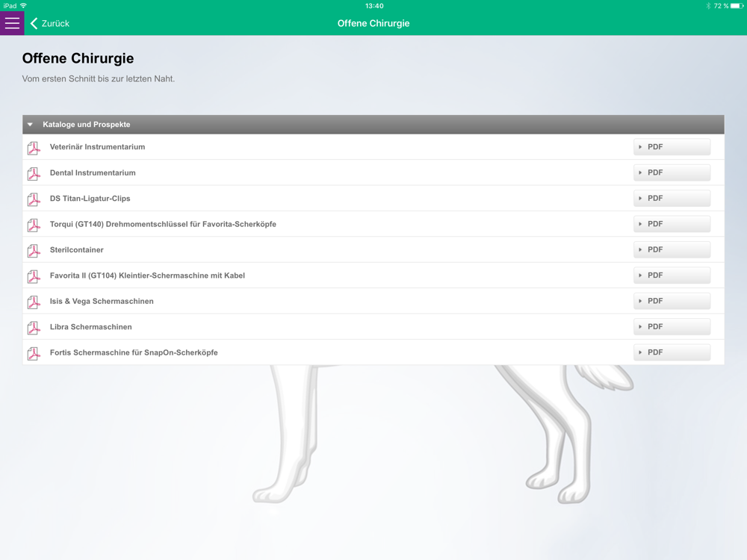Image resolution: width=747 pixels, height=560 pixels.
Task: Open the PDF button for Libra Schermaschinen
Action: tap(672, 327)
